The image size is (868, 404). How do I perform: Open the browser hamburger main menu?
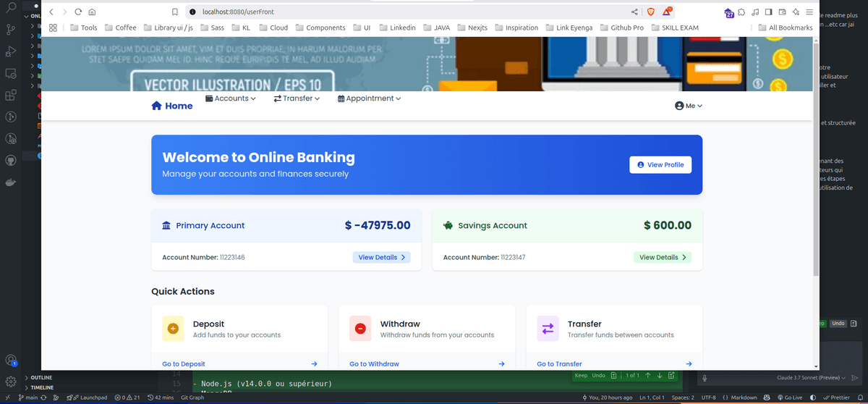[809, 12]
